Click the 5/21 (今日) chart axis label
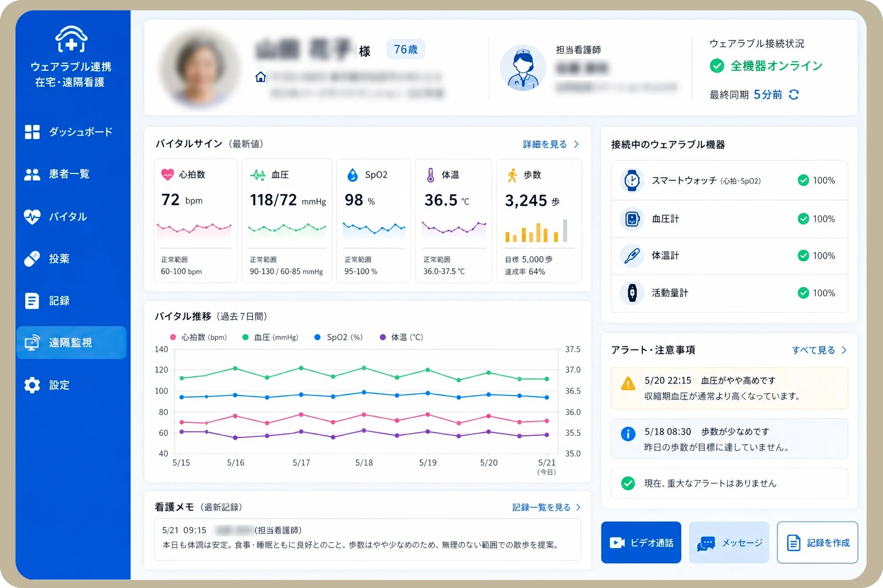The height and width of the screenshot is (588, 883). click(x=546, y=467)
